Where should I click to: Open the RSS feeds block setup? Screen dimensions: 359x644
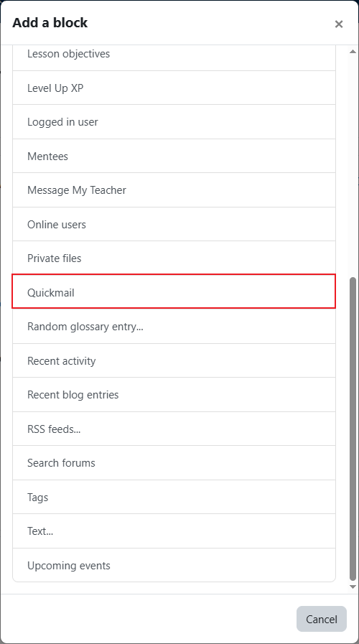point(174,429)
